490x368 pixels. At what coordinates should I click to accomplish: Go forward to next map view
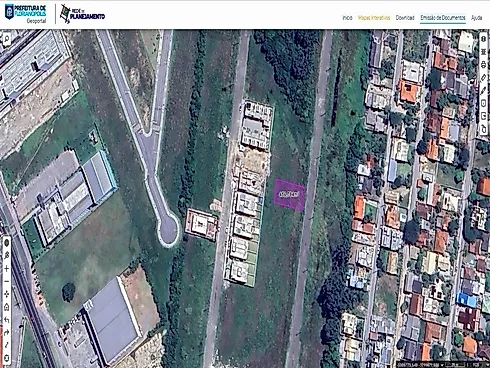(x=6, y=332)
